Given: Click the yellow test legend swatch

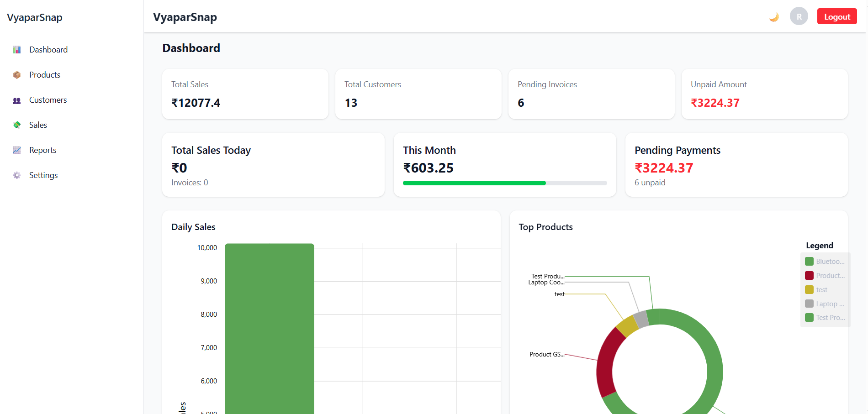Looking at the screenshot, I should point(809,290).
